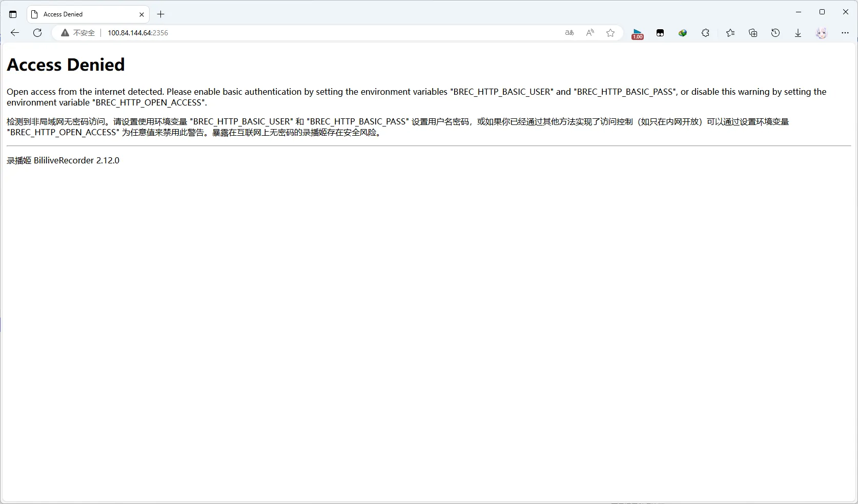Open the tab actions menu
This screenshot has width=858, height=504.
pyautogui.click(x=13, y=14)
